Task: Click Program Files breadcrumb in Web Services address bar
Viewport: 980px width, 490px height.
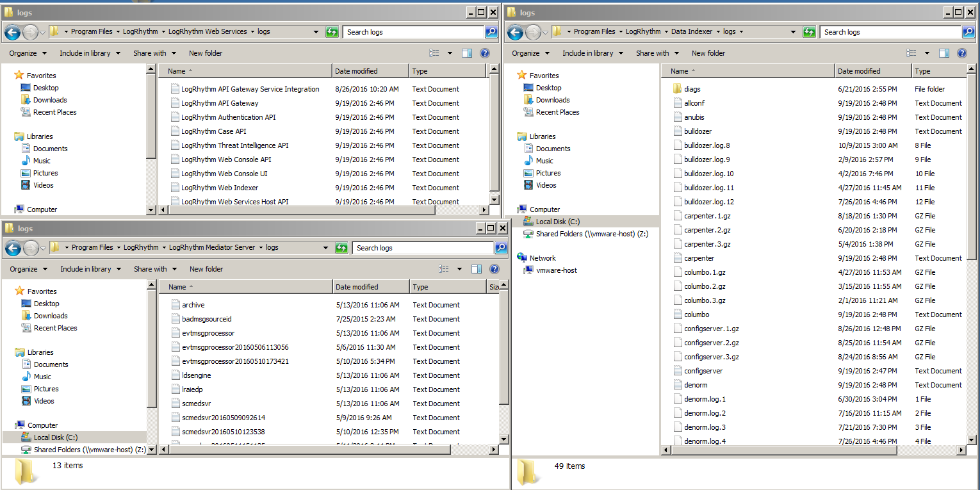Action: (x=92, y=31)
